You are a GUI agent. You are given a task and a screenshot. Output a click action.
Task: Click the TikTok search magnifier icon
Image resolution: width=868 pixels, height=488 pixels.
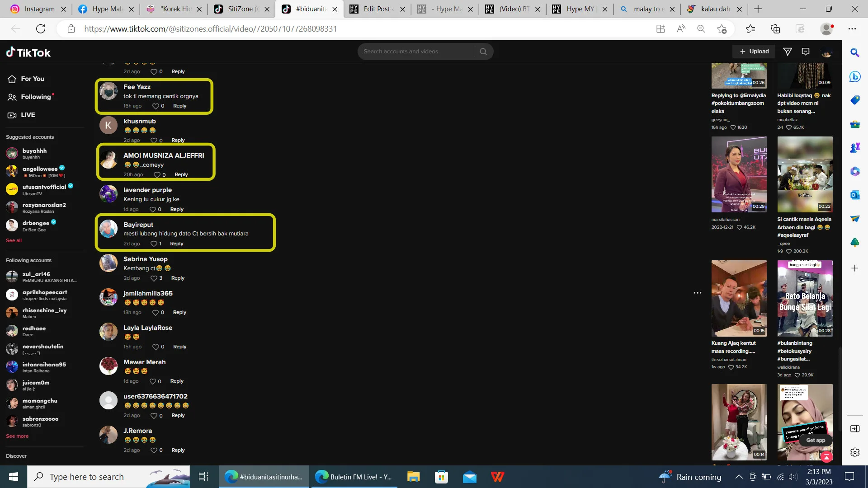(483, 52)
